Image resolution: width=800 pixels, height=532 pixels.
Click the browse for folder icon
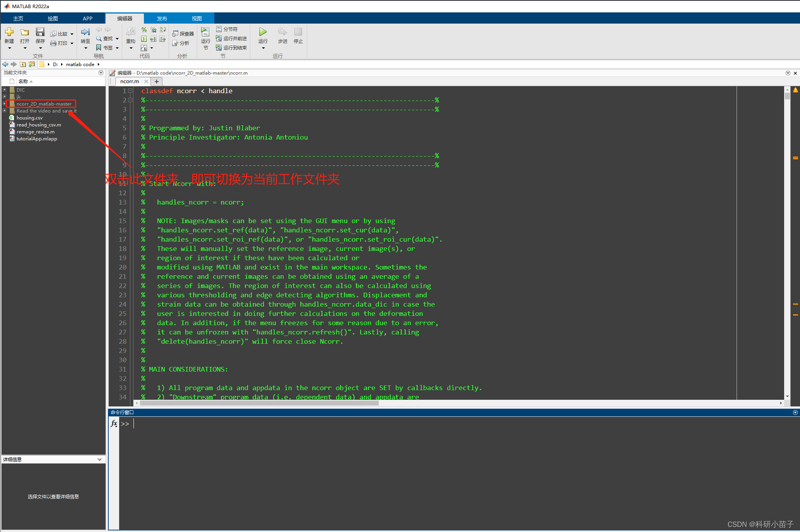[x=32, y=64]
